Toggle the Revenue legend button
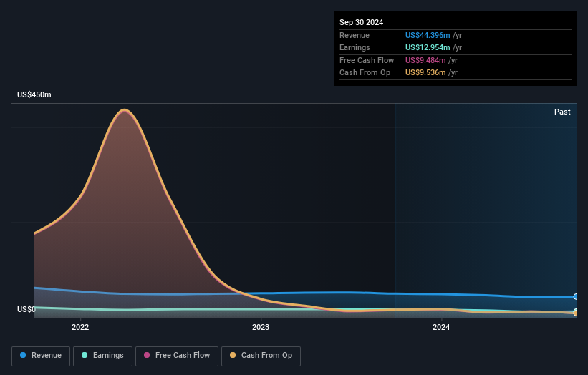The width and height of the screenshot is (588, 375). click(x=41, y=356)
